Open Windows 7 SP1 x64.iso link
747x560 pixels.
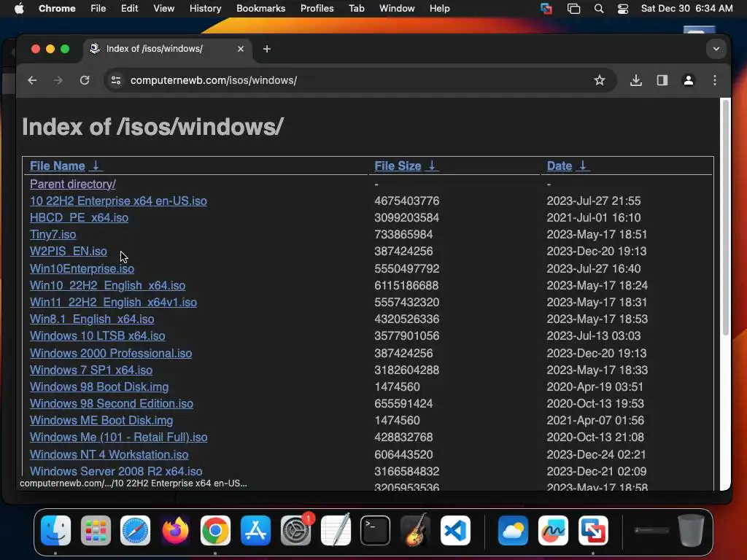[x=91, y=370]
